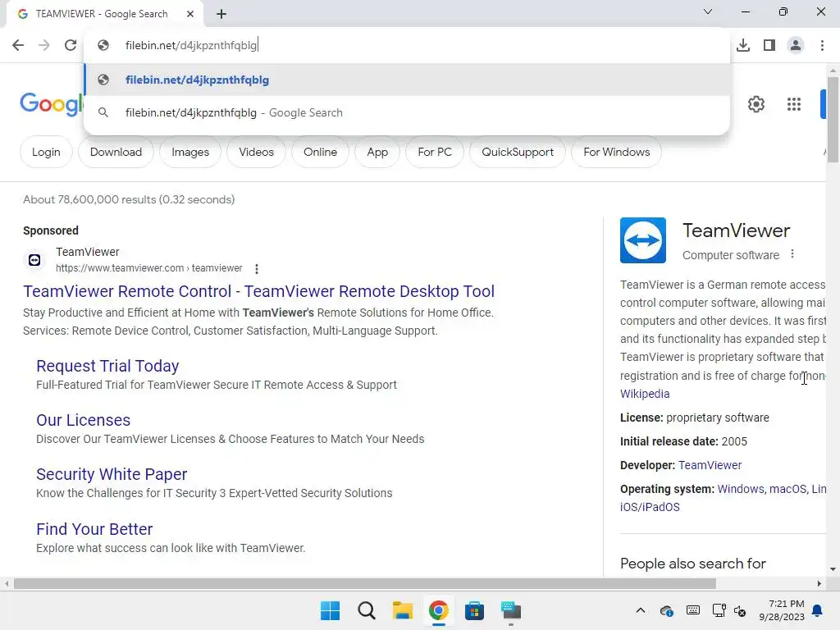
Task: Open the sponsored ad's three-dot options
Action: pos(257,269)
